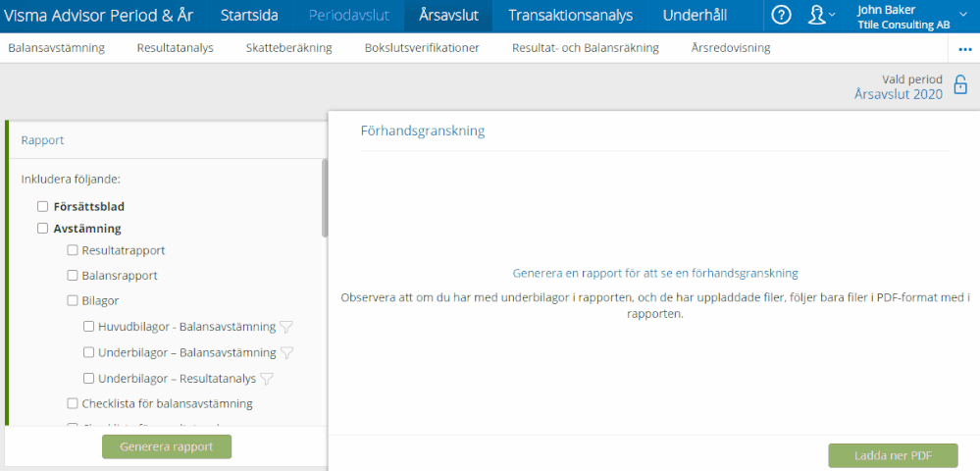Enable the Försättsblad checkbox
The height and width of the screenshot is (471, 980).
[42, 207]
